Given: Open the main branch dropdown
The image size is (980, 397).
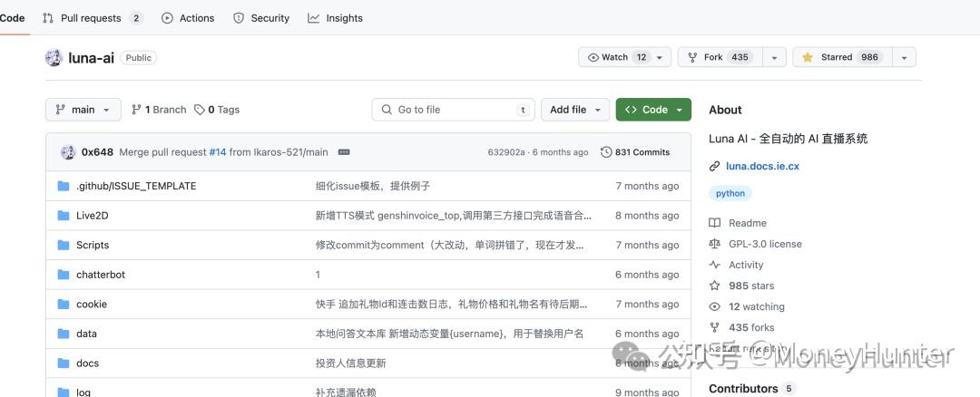Looking at the screenshot, I should point(83,110).
